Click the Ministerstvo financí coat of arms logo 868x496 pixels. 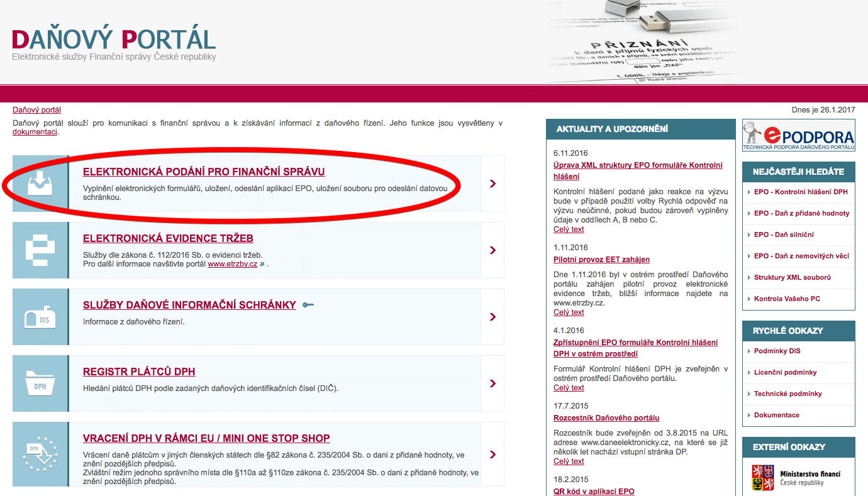763,478
